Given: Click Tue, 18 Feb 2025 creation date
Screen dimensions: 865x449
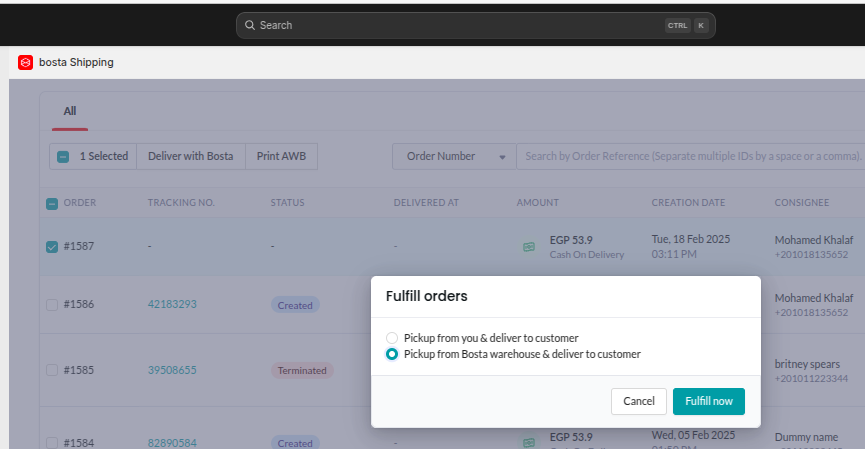Looking at the screenshot, I should [x=691, y=239].
